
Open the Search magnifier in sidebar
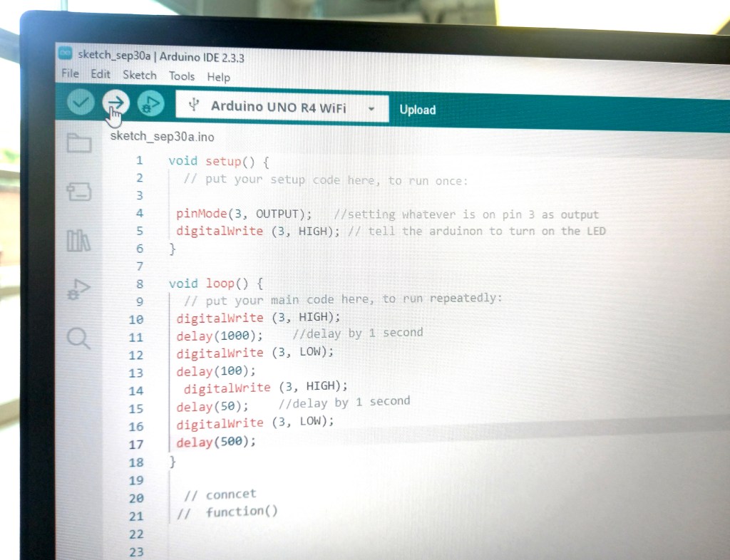(79, 338)
